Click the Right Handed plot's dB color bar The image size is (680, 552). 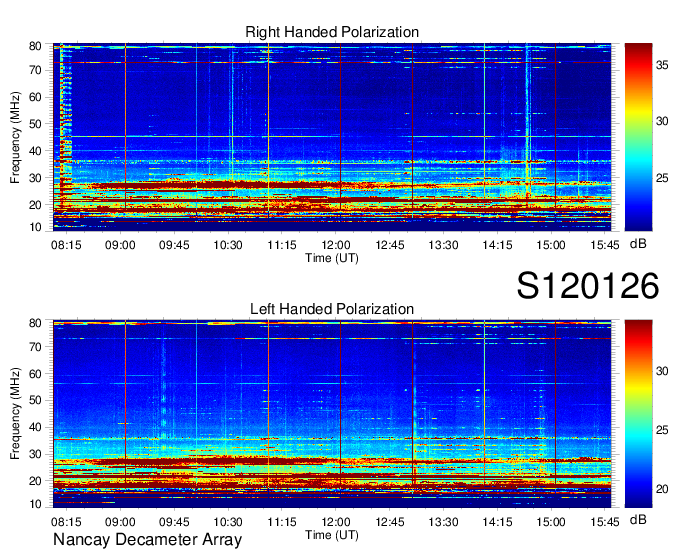click(x=638, y=137)
